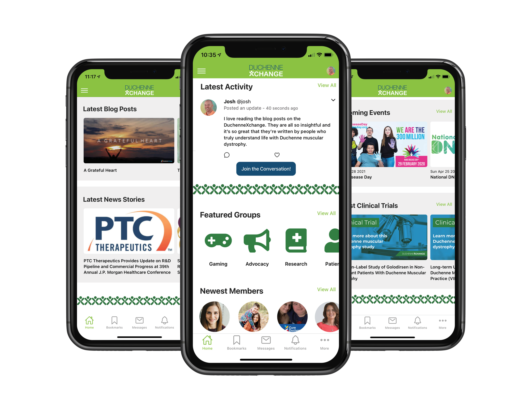Click Join the Conversation button

click(265, 169)
